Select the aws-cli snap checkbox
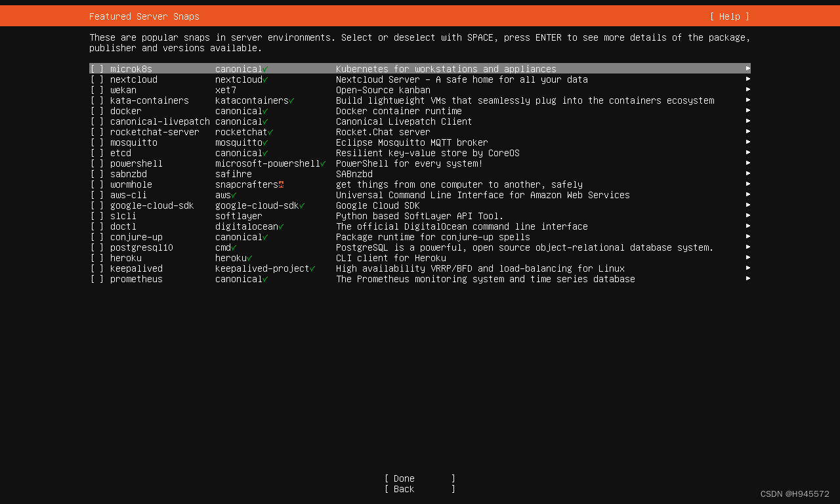The image size is (840, 504). [97, 195]
